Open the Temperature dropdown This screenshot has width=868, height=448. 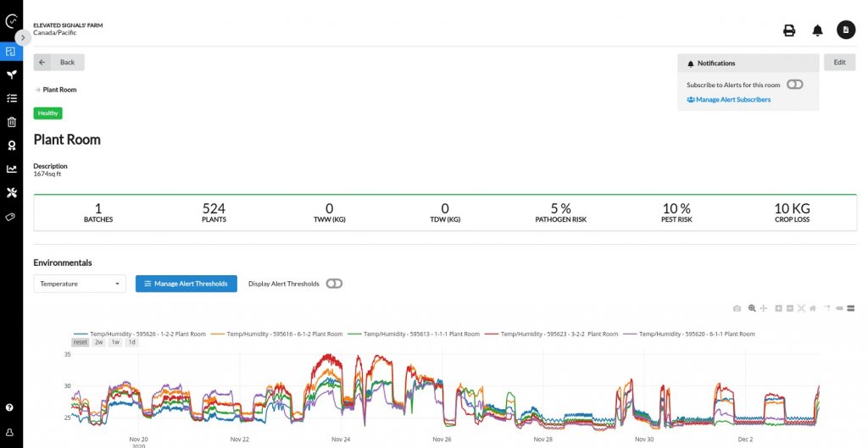tap(80, 284)
